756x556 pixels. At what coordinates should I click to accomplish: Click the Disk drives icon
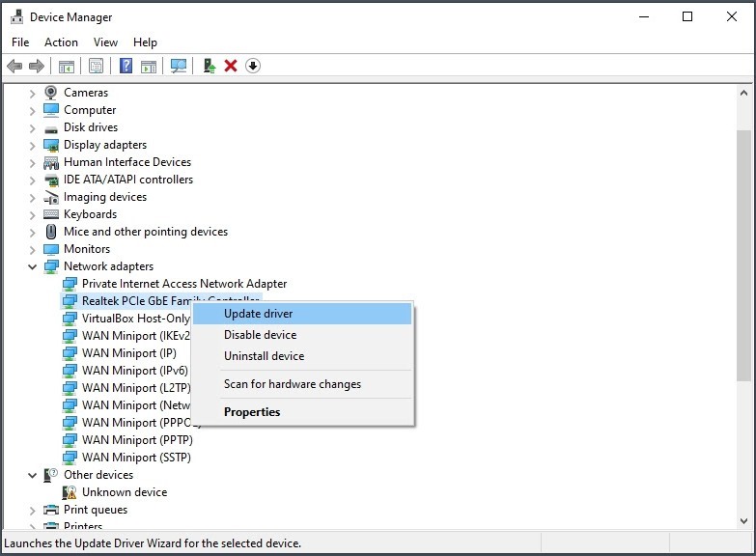[x=50, y=129]
